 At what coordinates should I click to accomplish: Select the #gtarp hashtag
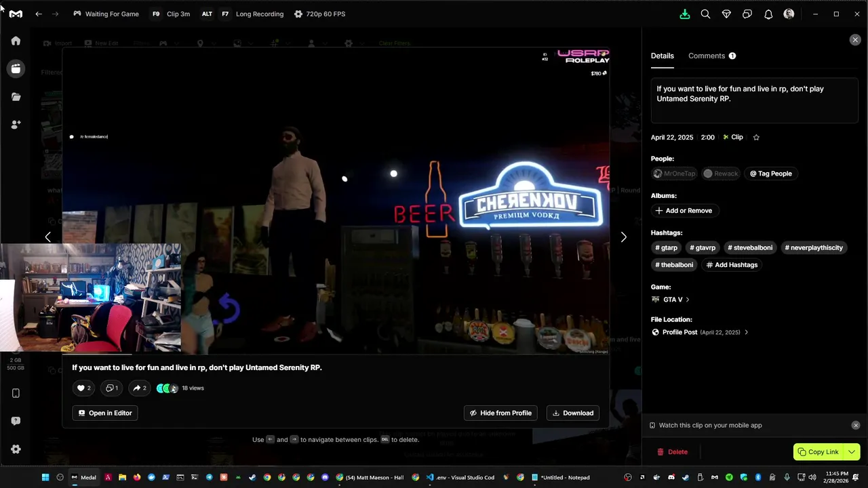click(666, 247)
